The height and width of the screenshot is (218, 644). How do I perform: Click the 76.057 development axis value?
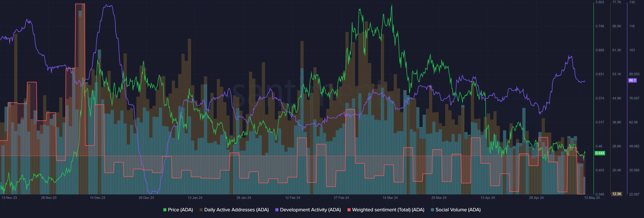pos(634,98)
